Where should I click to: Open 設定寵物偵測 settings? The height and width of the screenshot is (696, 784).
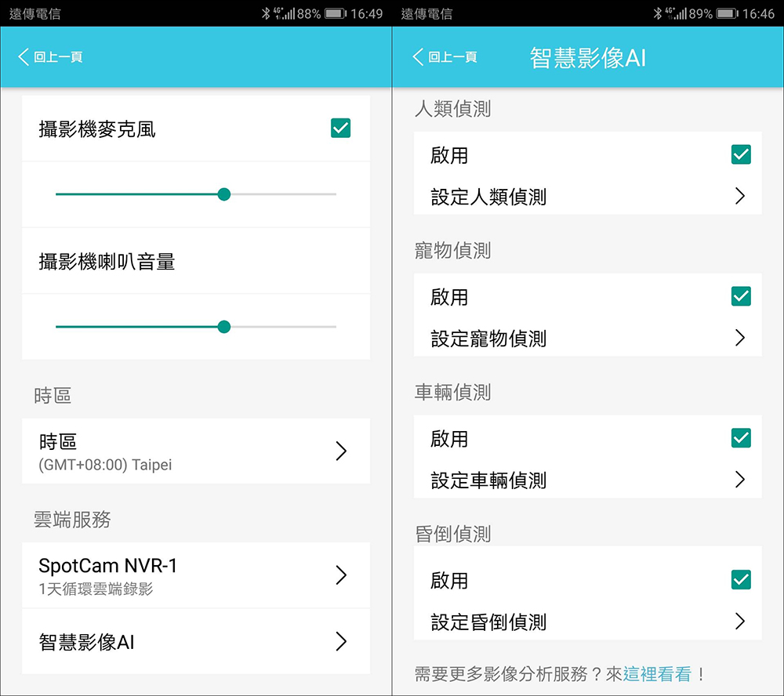coord(587,338)
